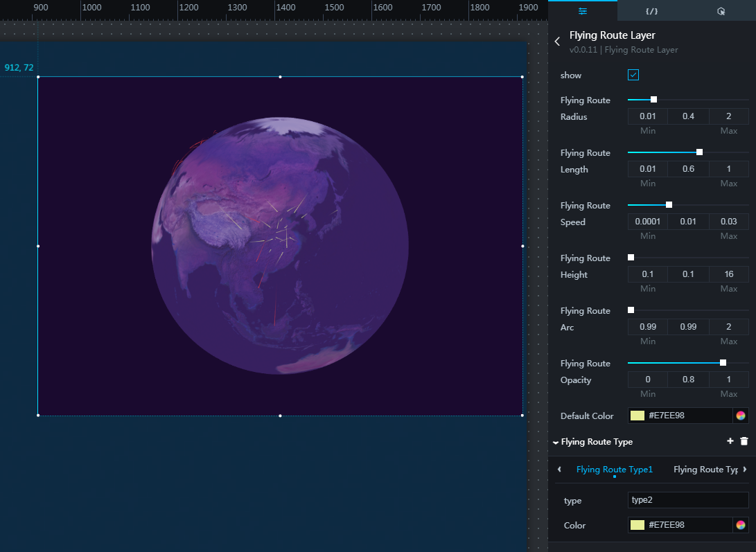Screen dimensions: 756x552
Task: Click the Flying Route Speed slider handle
Action: [x=669, y=204]
